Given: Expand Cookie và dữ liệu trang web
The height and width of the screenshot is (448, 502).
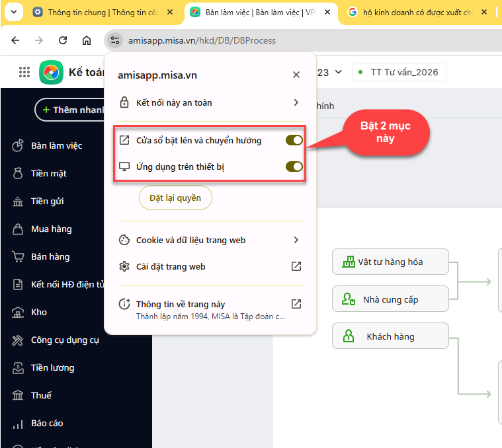Looking at the screenshot, I should click(296, 240).
